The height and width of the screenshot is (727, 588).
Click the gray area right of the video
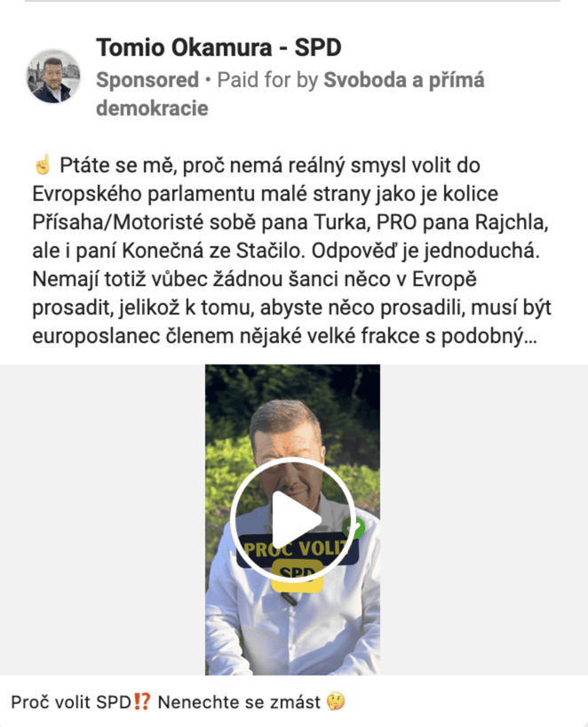(x=484, y=519)
